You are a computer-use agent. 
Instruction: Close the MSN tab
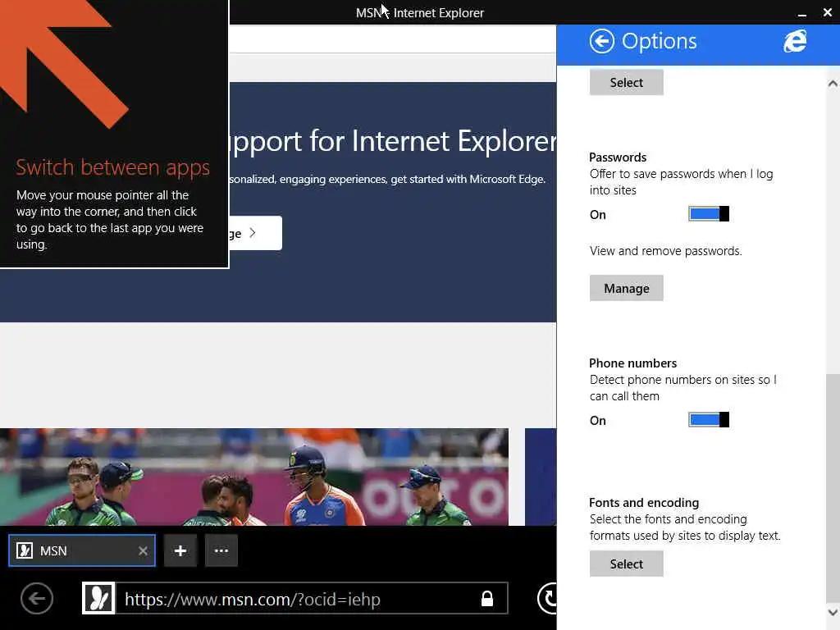tap(143, 550)
